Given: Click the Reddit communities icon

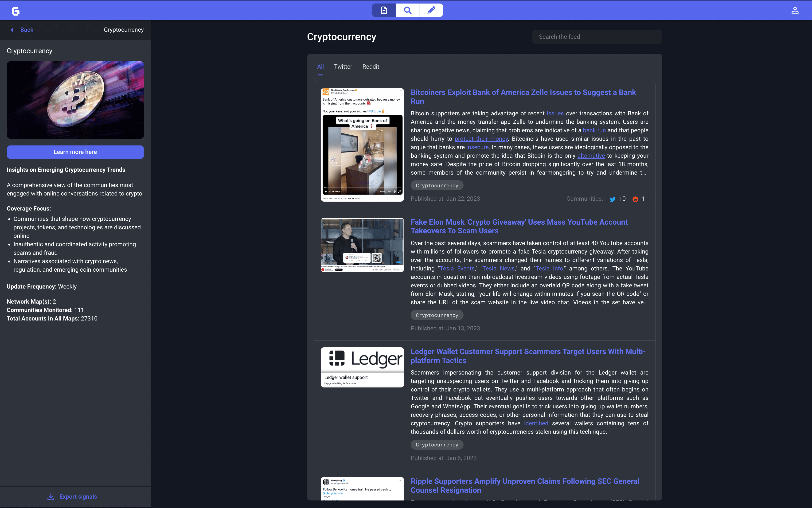Looking at the screenshot, I should [x=635, y=199].
